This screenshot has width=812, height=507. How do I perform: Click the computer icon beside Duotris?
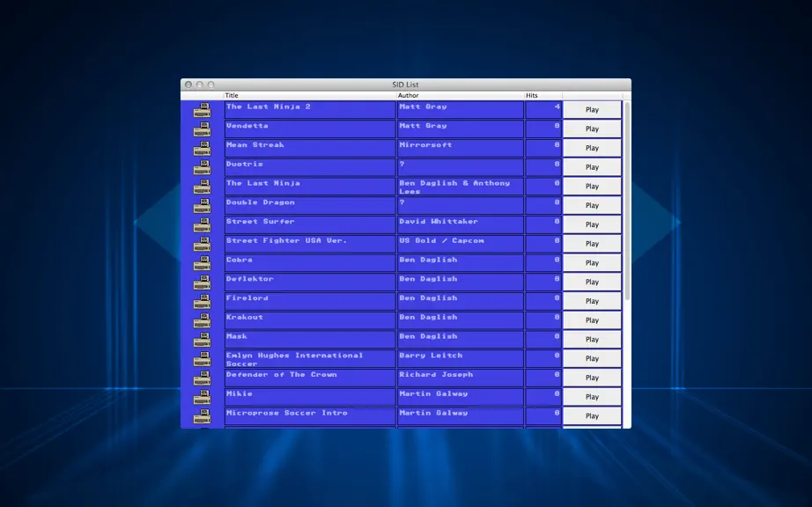[x=202, y=167]
